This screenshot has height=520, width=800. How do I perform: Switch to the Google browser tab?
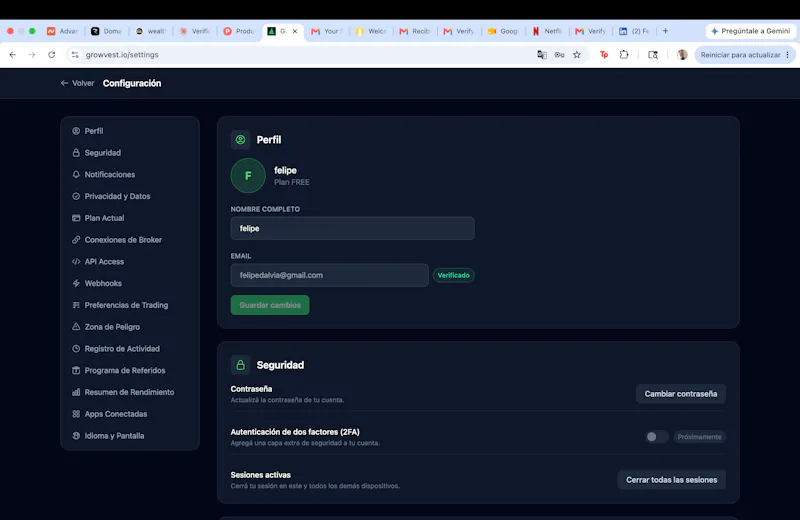tap(504, 31)
